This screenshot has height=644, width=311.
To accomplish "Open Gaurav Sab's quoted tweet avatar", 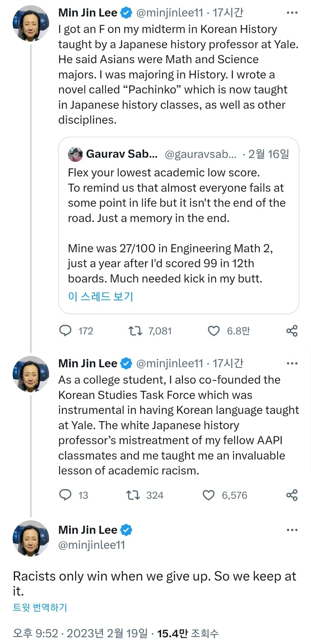I will click(x=75, y=154).
